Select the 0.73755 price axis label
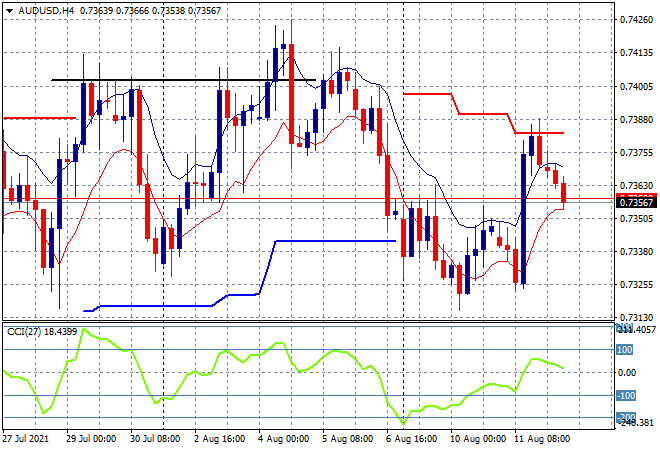The width and height of the screenshot is (660, 450). [636, 152]
